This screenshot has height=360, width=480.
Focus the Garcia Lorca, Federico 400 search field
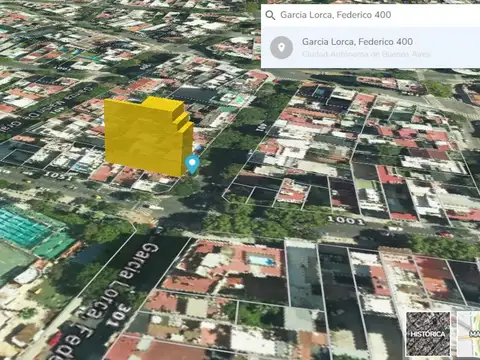click(x=370, y=15)
